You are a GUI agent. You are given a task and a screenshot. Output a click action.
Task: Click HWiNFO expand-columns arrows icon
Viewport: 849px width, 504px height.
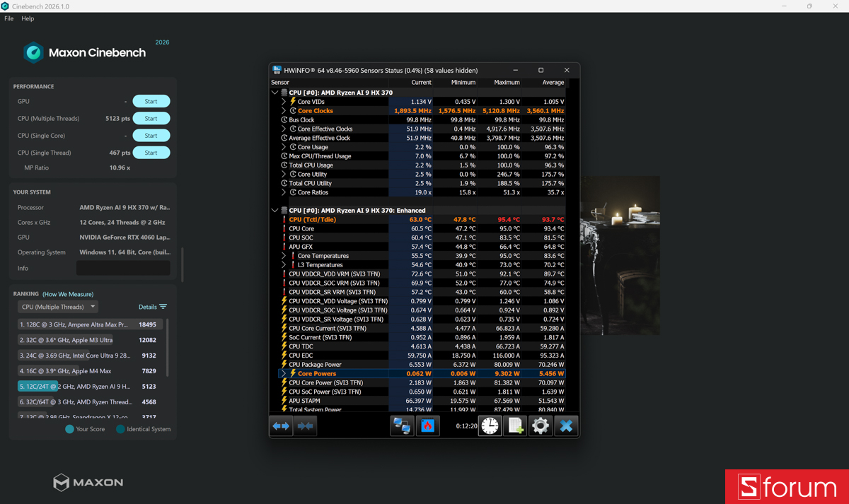(282, 426)
